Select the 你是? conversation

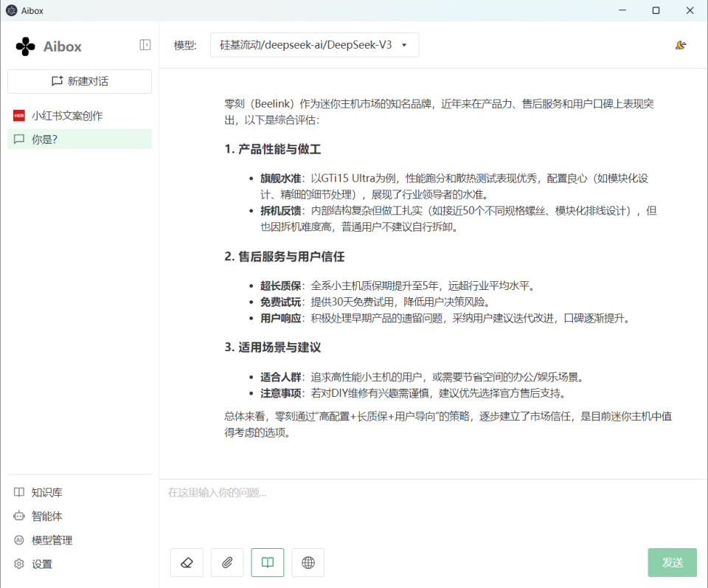point(80,139)
